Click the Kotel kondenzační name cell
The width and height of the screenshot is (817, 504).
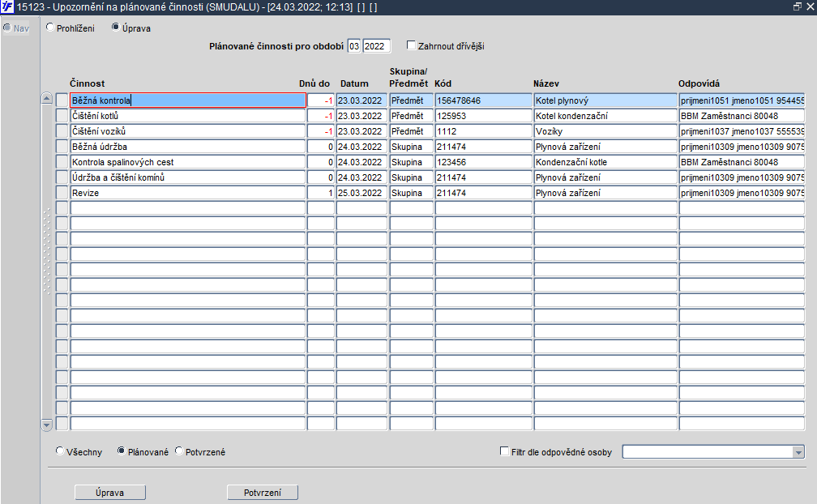pyautogui.click(x=605, y=116)
